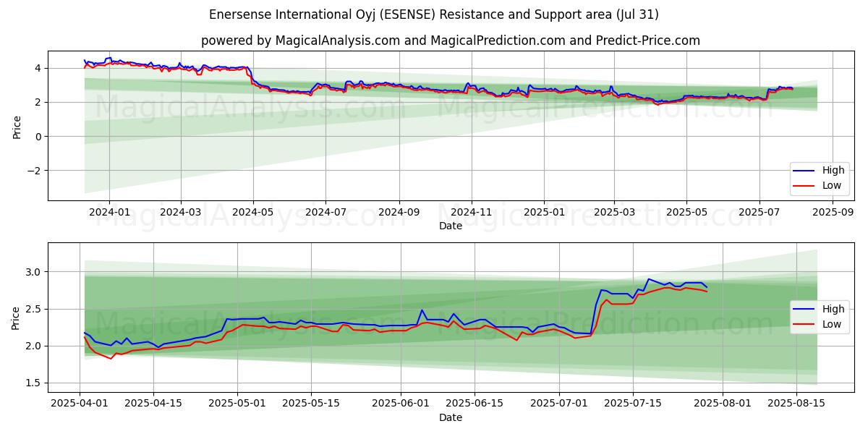Click the '2025-07-15' date tick label
The width and height of the screenshot is (868, 434).
(633, 404)
